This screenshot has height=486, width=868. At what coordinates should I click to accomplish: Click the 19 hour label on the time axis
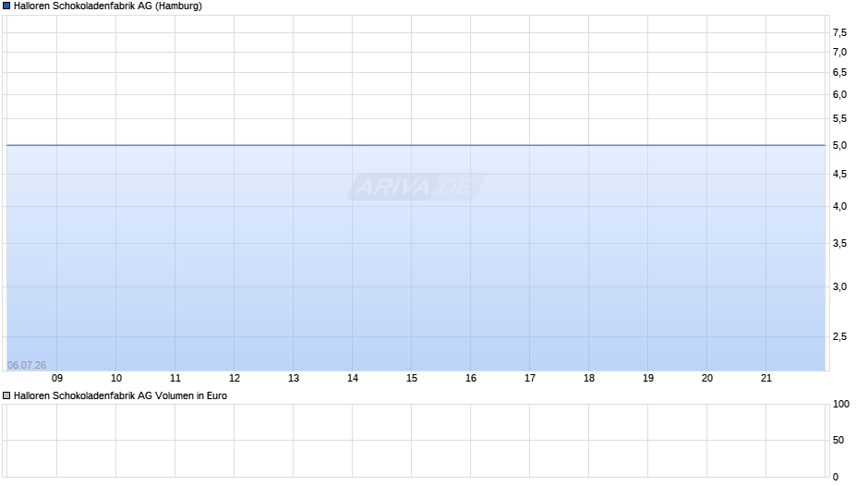[648, 378]
